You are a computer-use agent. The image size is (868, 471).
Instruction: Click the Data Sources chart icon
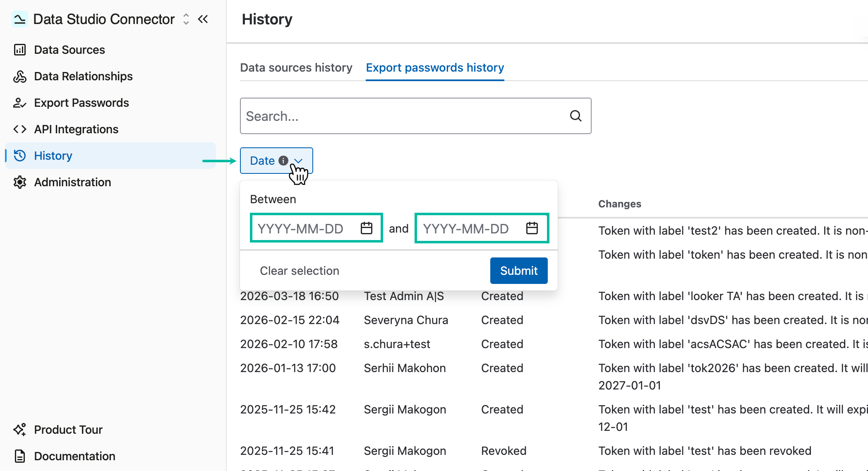[20, 50]
